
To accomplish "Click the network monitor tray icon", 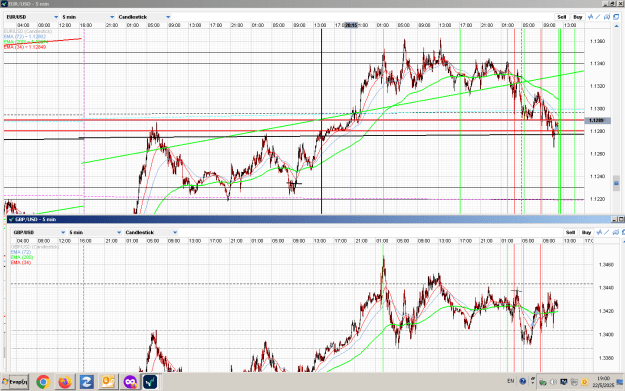I will coord(564,382).
